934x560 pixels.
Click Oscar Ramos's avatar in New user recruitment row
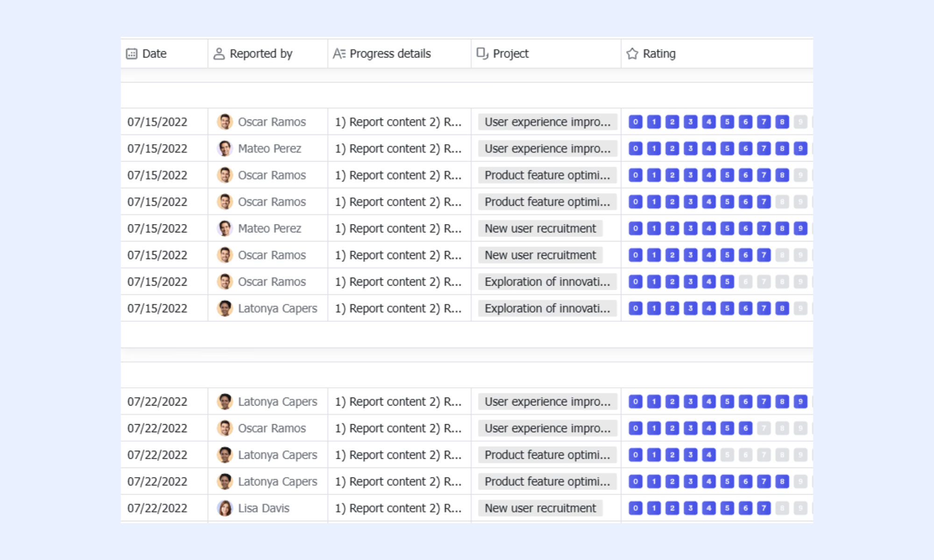point(225,255)
